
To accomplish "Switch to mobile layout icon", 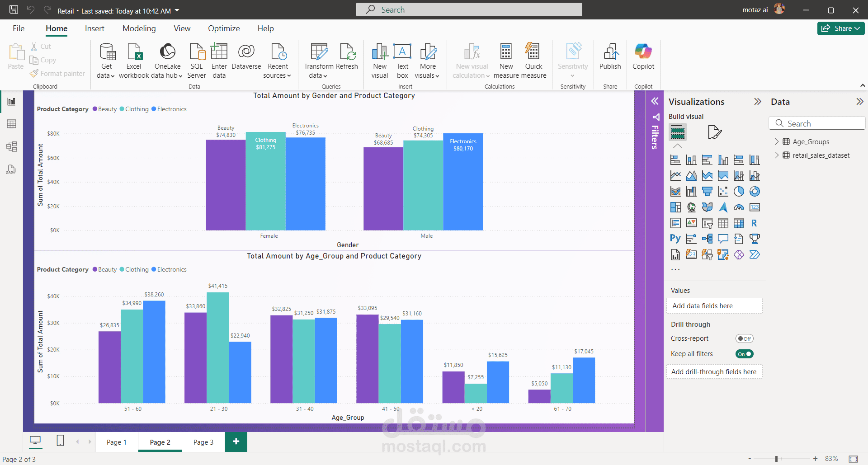I will pos(60,441).
